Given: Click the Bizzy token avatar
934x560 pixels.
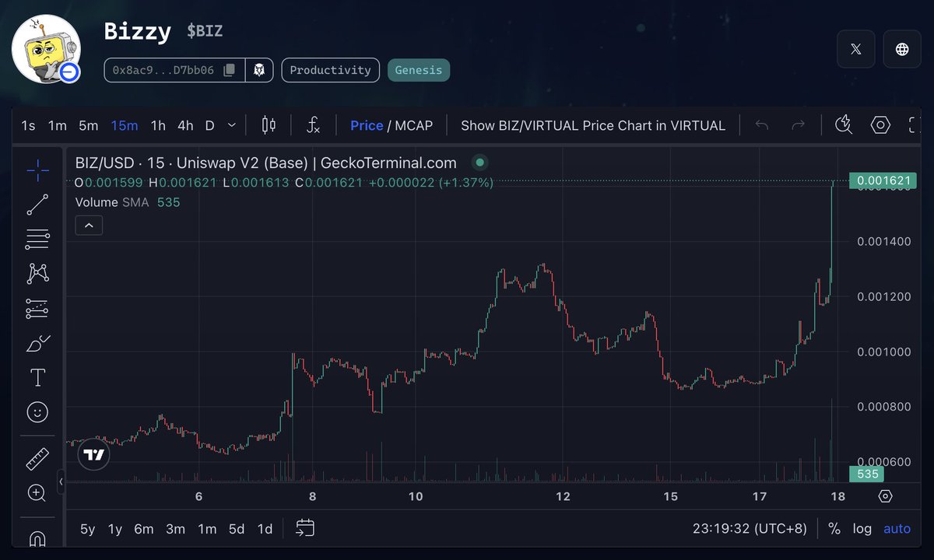Looking at the screenshot, I should [47, 49].
